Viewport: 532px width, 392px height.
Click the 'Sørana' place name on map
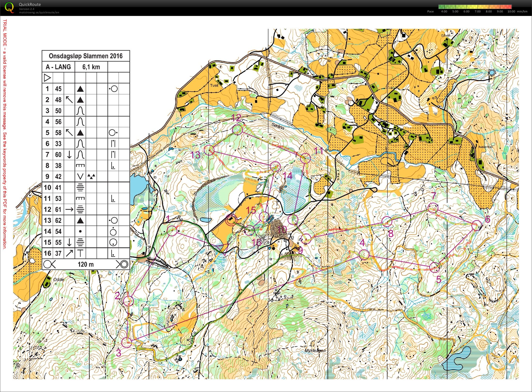tap(278, 126)
